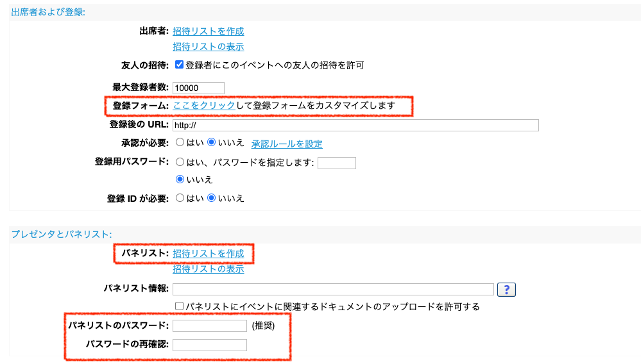Click the 登録後の URL input field
This screenshot has height=364, width=641.
coord(355,125)
